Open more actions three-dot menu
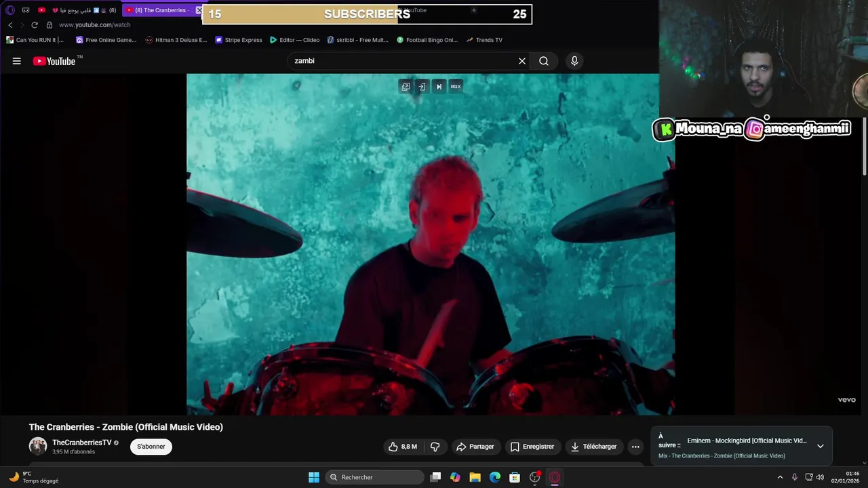This screenshot has height=488, width=868. click(635, 447)
